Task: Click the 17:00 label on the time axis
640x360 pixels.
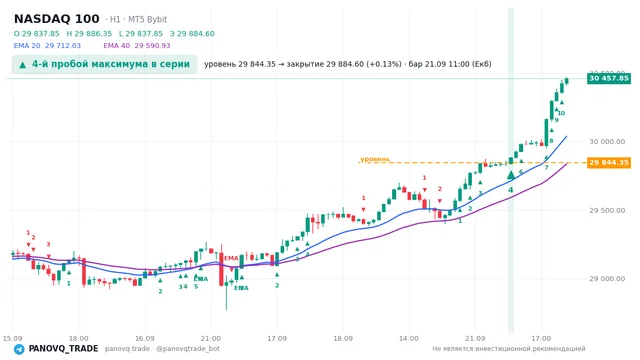Action: click(541, 338)
